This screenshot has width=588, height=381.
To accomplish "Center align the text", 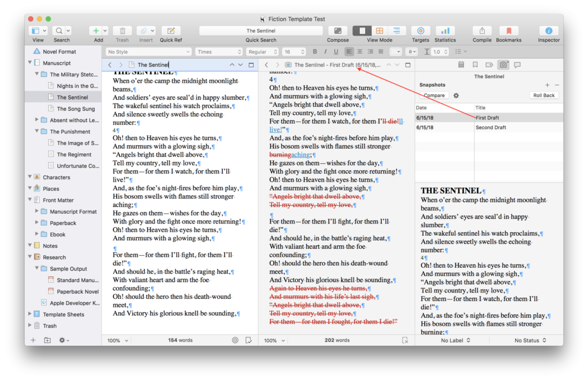I will (x=359, y=52).
